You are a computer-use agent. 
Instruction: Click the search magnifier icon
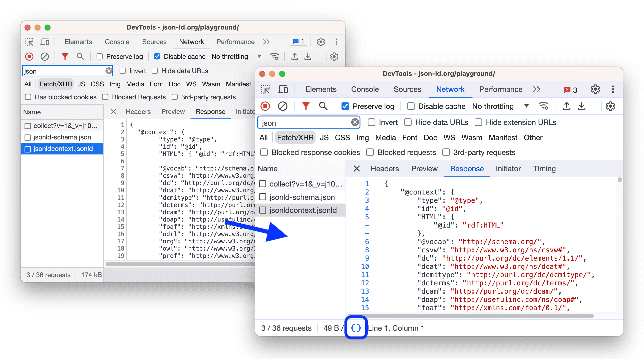pos(322,106)
